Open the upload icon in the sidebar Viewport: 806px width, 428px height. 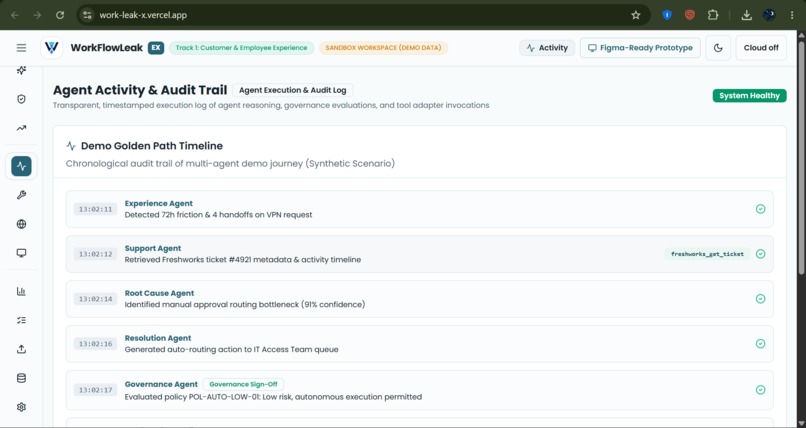pos(21,349)
